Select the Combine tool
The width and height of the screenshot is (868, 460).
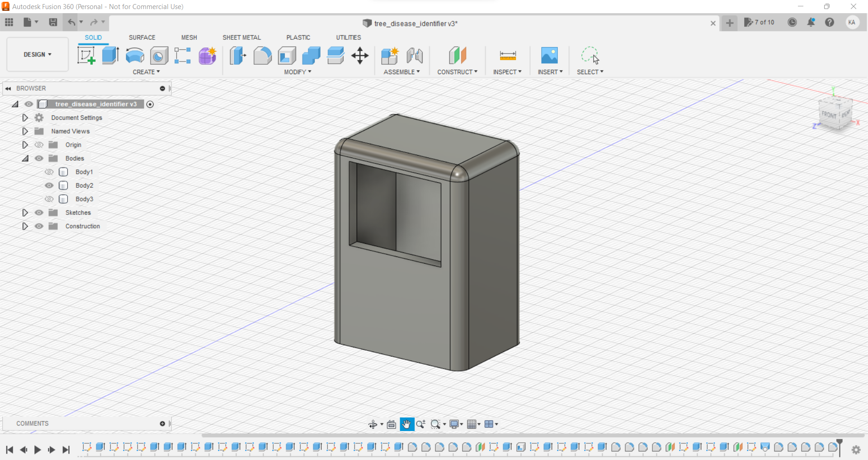(x=311, y=56)
